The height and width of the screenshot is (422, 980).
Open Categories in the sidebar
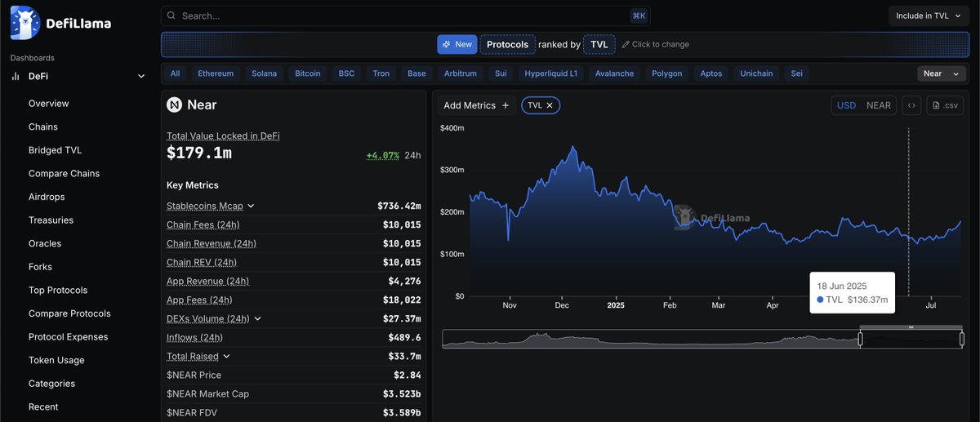(x=51, y=384)
